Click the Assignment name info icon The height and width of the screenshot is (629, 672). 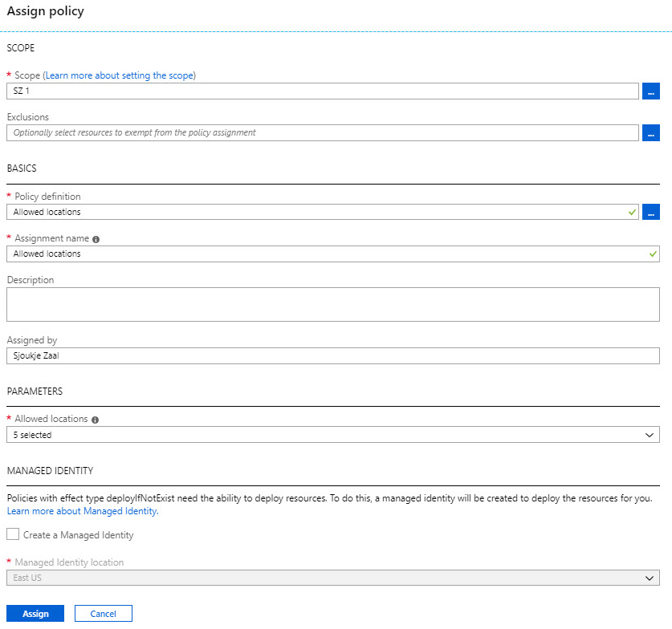(x=96, y=239)
